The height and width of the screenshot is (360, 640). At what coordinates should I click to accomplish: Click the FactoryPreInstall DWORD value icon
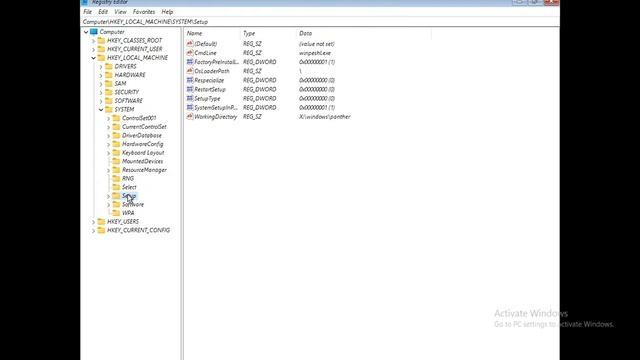(x=190, y=62)
